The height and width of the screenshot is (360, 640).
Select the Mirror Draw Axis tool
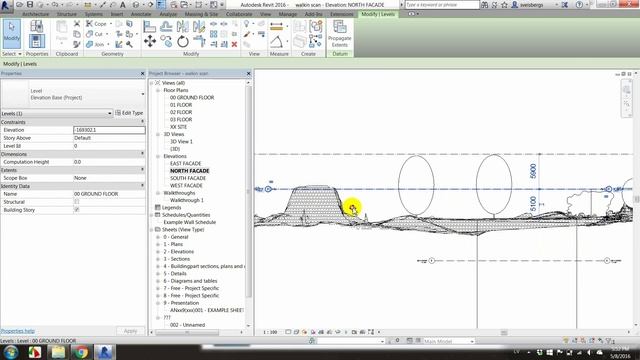click(199, 27)
